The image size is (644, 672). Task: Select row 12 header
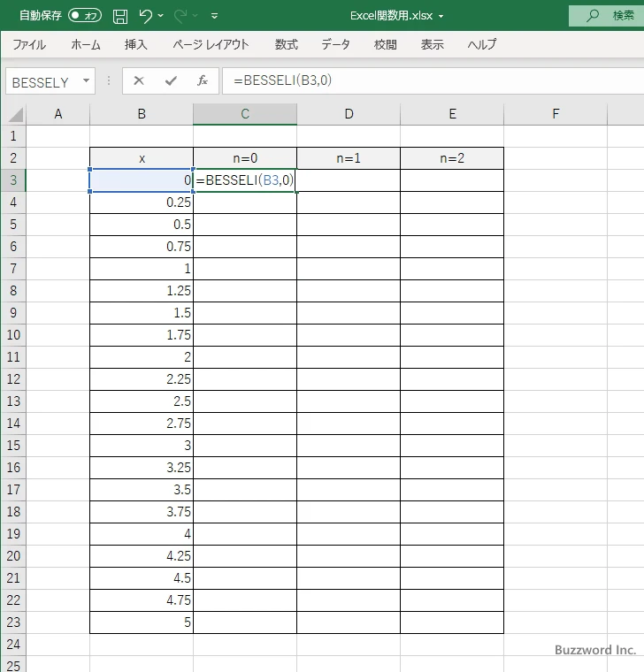pyautogui.click(x=13, y=378)
